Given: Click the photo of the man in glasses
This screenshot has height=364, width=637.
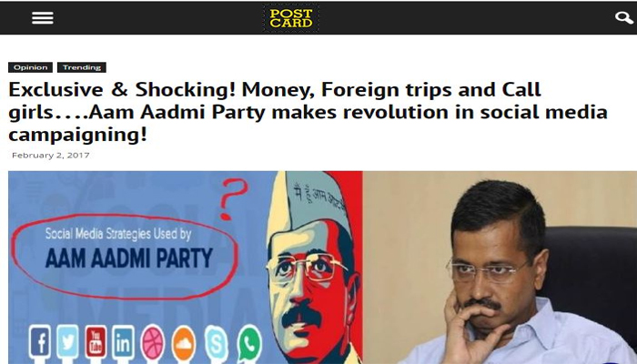Looking at the screenshot, I should (500, 268).
